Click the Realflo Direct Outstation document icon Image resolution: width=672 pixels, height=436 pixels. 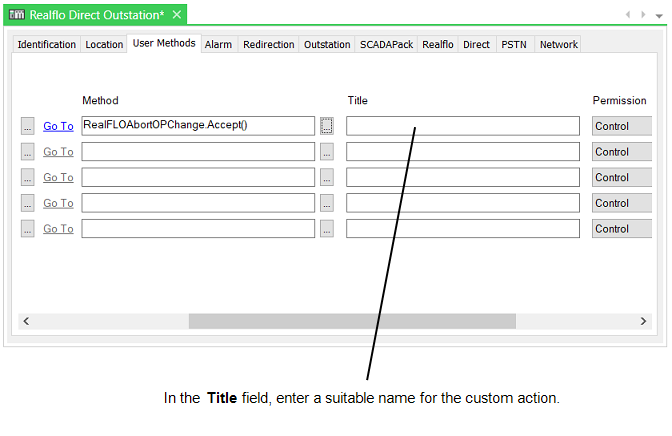17,15
